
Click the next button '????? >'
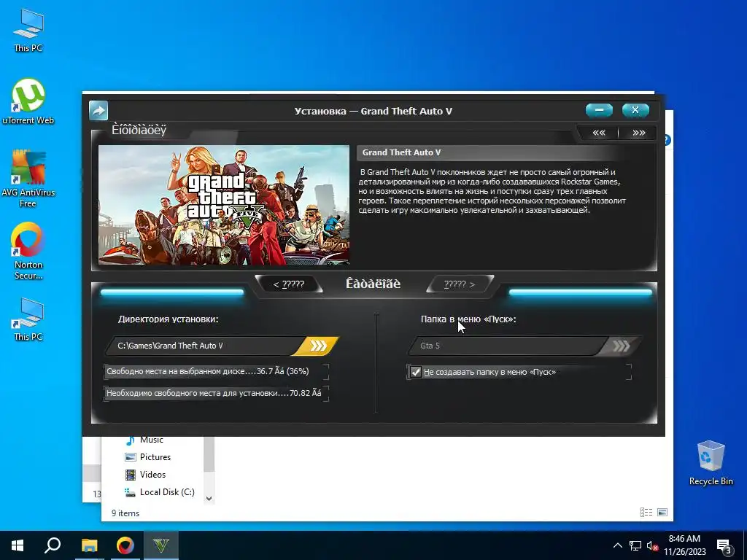tap(460, 284)
